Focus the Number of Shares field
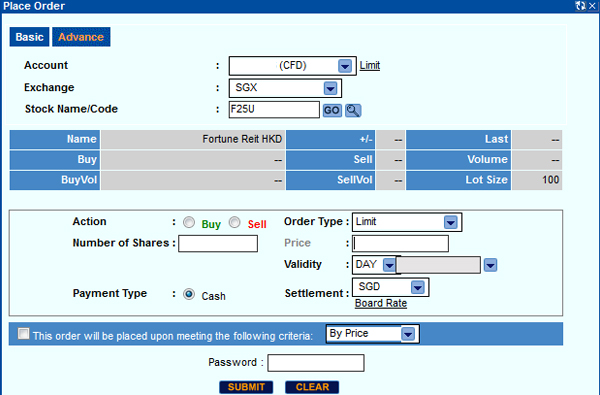 (x=218, y=244)
